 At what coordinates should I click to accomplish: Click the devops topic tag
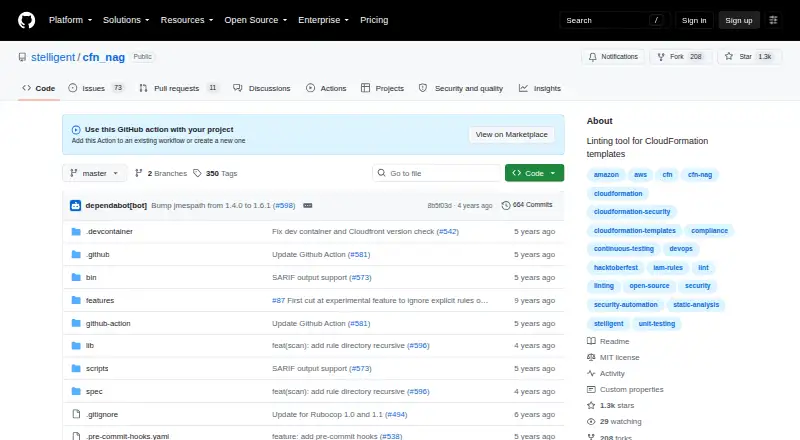681,249
